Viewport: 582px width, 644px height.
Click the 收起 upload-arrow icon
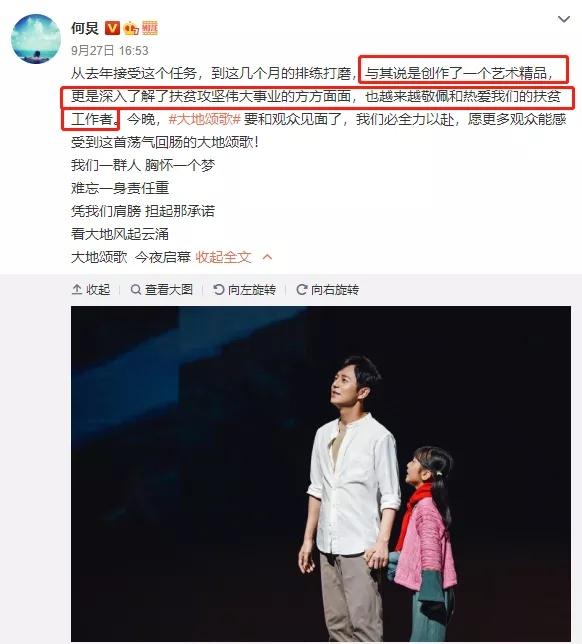pyautogui.click(x=77, y=290)
